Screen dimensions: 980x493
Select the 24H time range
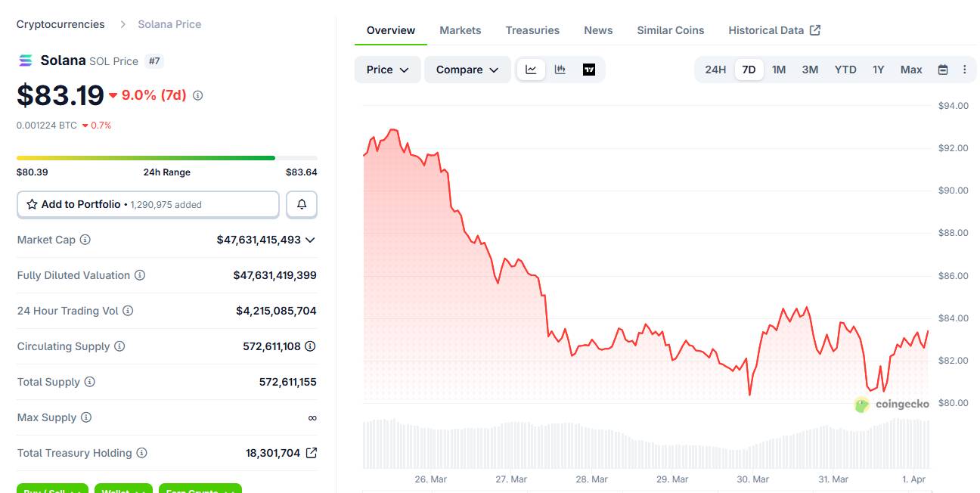click(715, 70)
